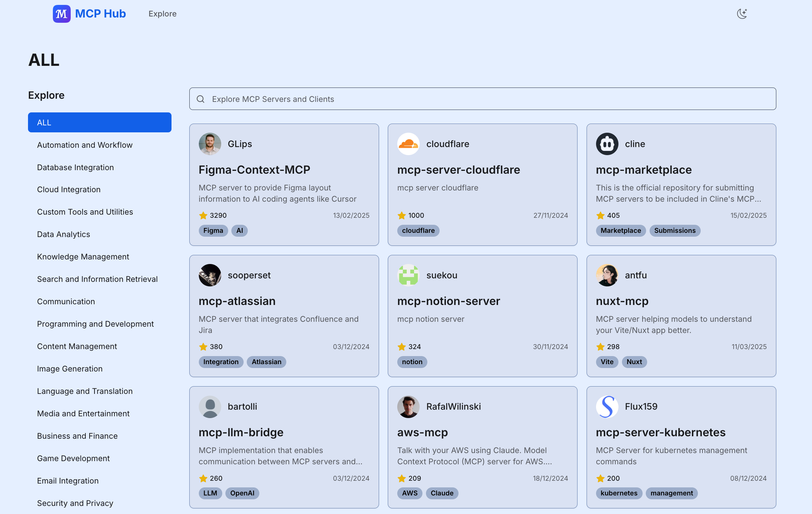The width and height of the screenshot is (812, 514).
Task: Click the kubernetes tag chip
Action: [619, 493]
